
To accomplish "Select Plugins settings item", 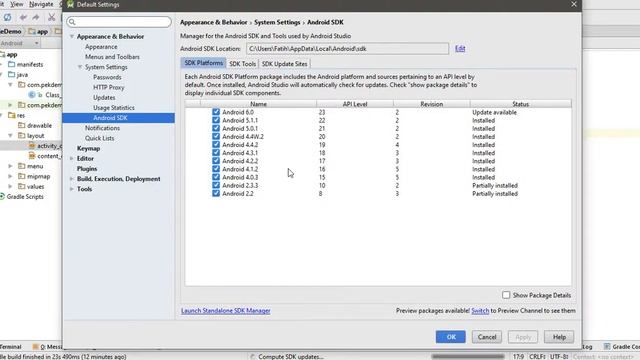I will (87, 169).
